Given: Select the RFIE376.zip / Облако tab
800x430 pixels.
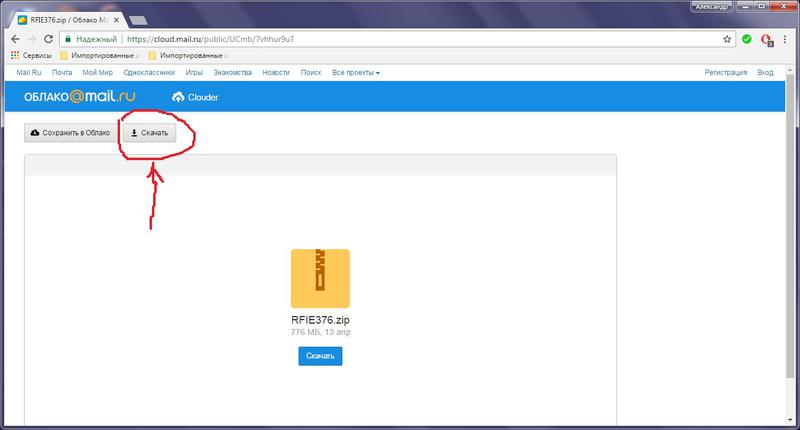Looking at the screenshot, I should point(68,20).
